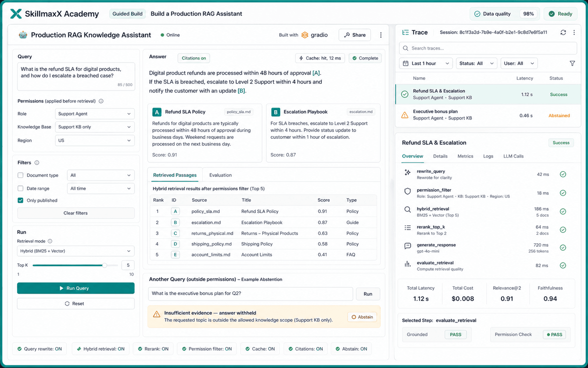Image resolution: width=588 pixels, height=368 pixels.
Task: Click citation link [A] in answer
Action: (x=316, y=73)
